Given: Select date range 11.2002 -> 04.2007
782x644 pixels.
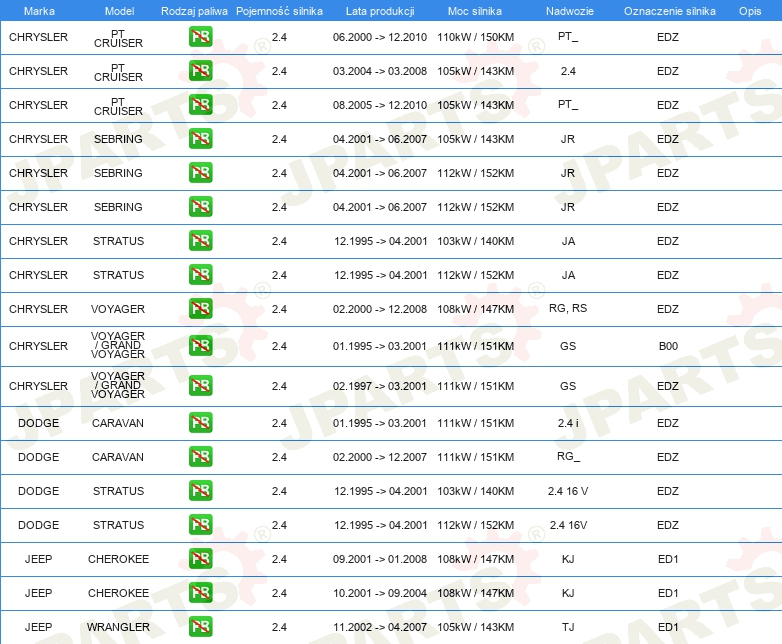Looking at the screenshot, I should (x=380, y=627).
